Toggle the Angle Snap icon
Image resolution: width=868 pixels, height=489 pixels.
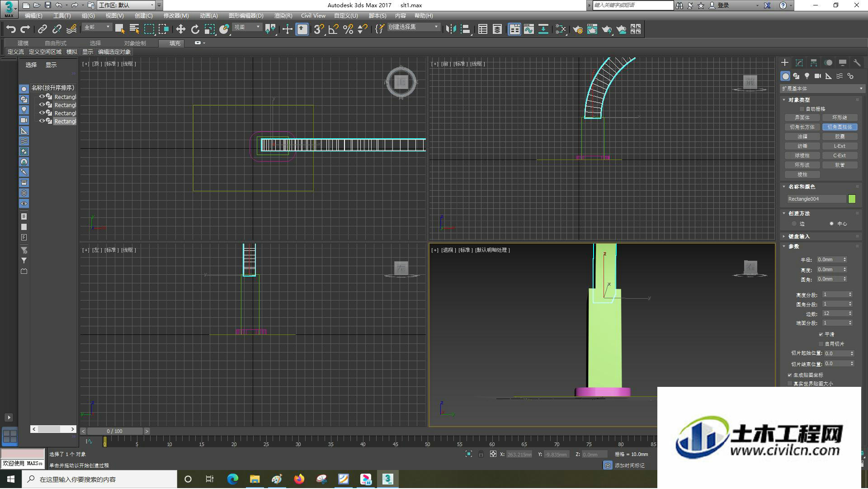tap(334, 29)
